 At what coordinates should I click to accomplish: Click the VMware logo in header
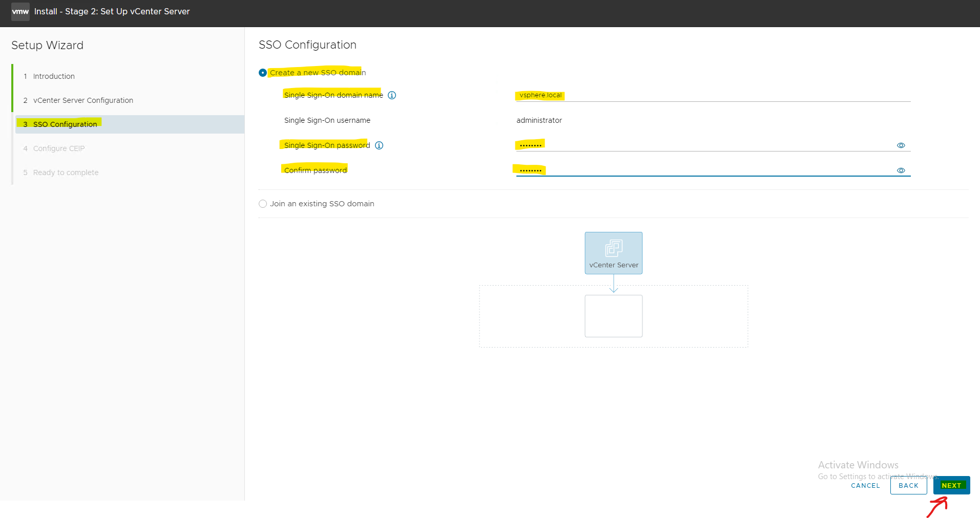pyautogui.click(x=20, y=11)
